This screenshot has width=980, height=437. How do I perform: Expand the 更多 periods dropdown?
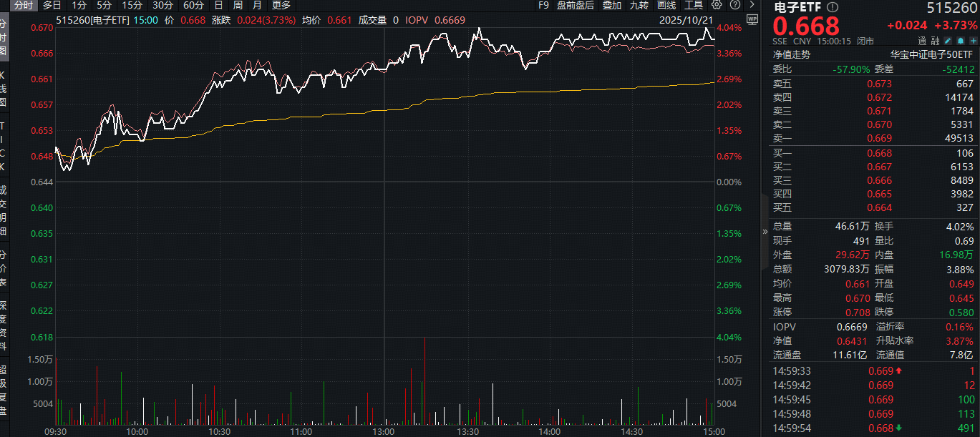click(x=281, y=5)
